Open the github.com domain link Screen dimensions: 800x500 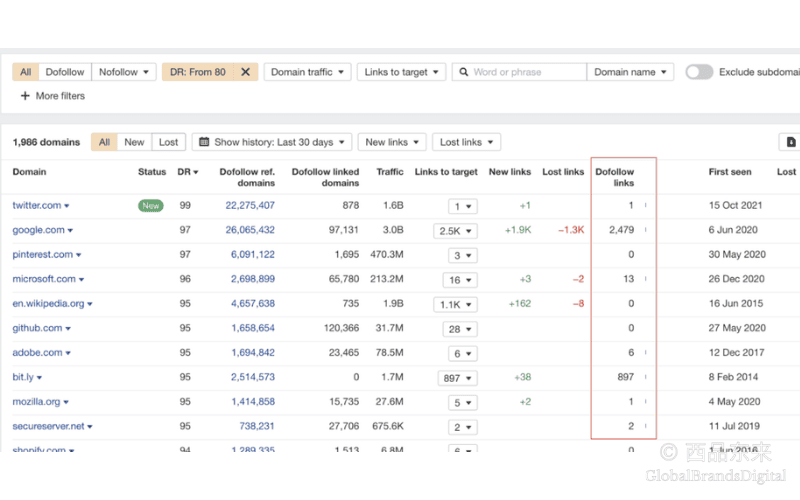click(37, 328)
